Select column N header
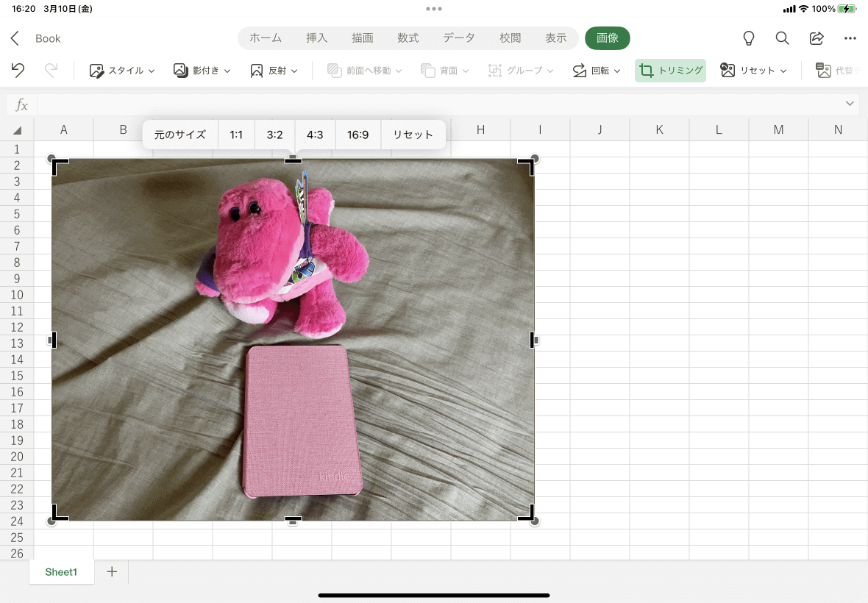 click(838, 129)
